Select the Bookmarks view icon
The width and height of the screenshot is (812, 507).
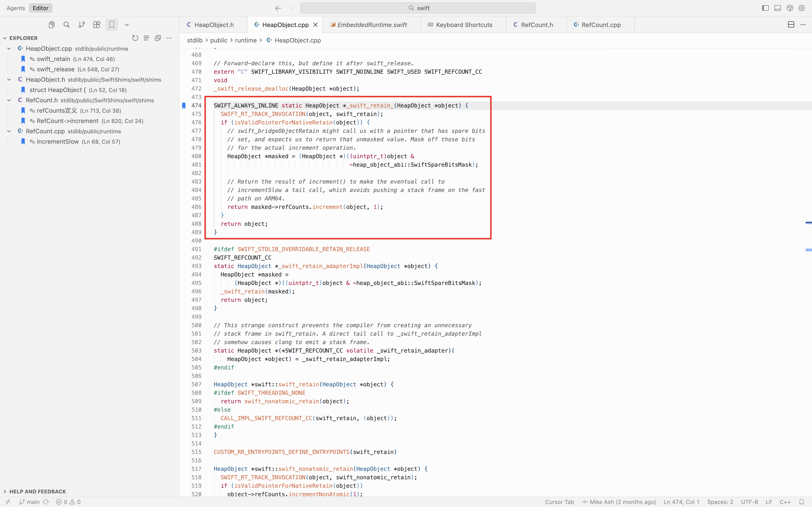click(112, 25)
